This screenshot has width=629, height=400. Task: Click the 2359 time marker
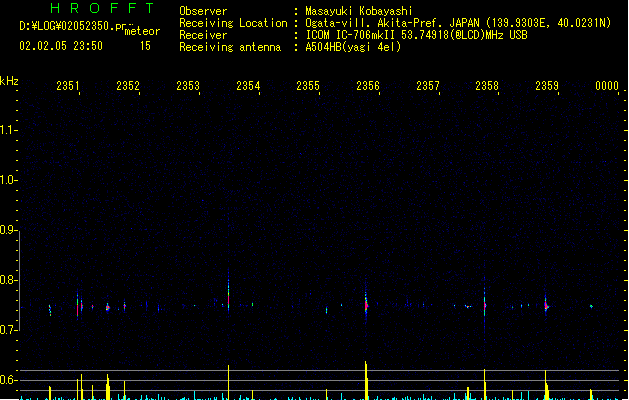547,86
